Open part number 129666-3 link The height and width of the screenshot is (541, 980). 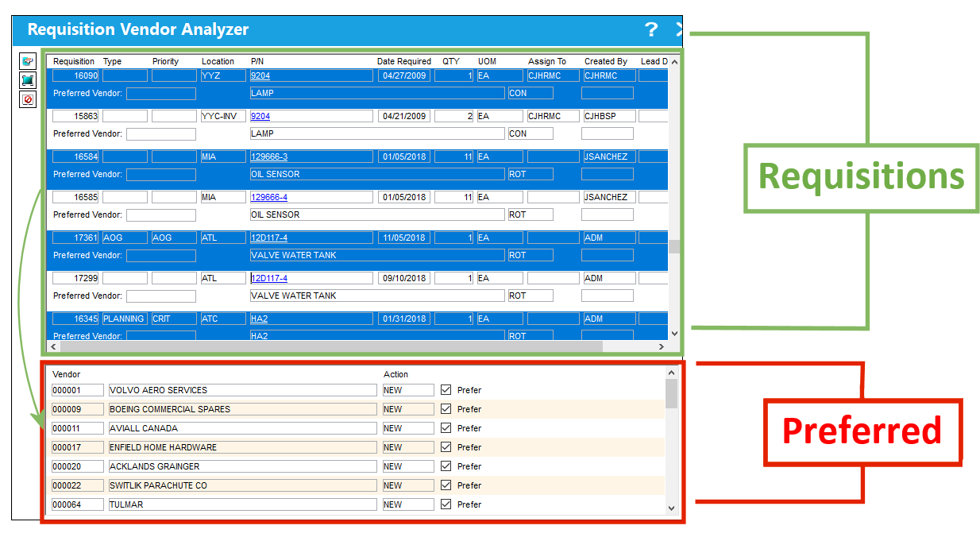(269, 157)
